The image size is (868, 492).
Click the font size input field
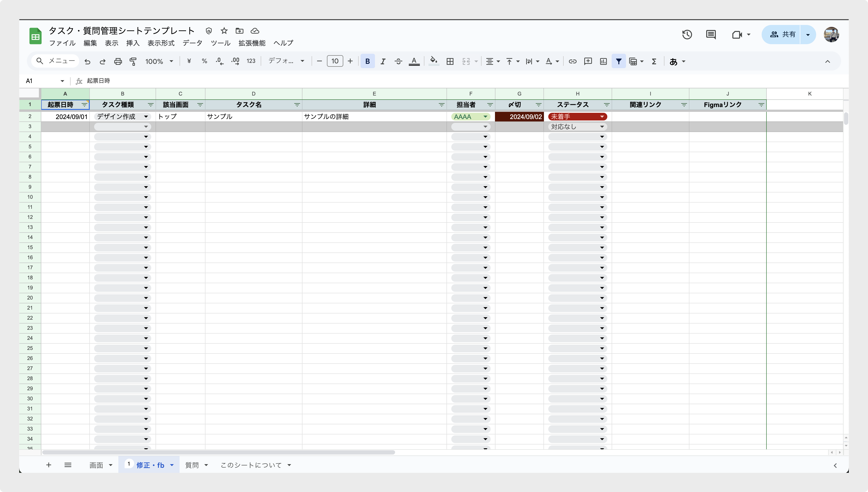[x=335, y=61]
